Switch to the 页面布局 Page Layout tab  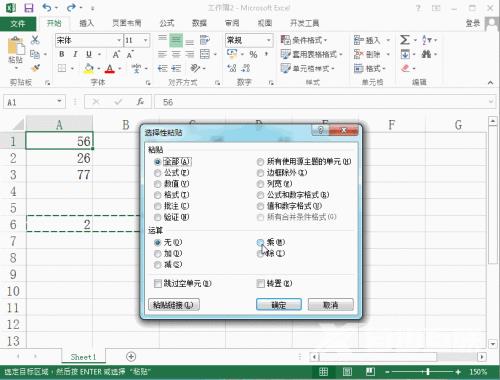pyautogui.click(x=127, y=23)
